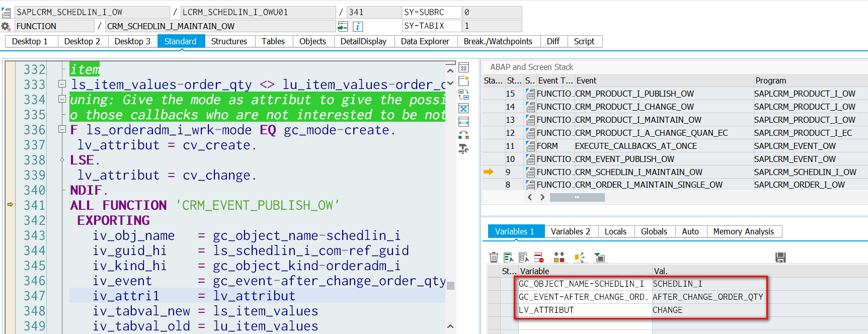Click the maximize tool full-screen icon
The width and height of the screenshot is (868, 334).
coord(463,108)
